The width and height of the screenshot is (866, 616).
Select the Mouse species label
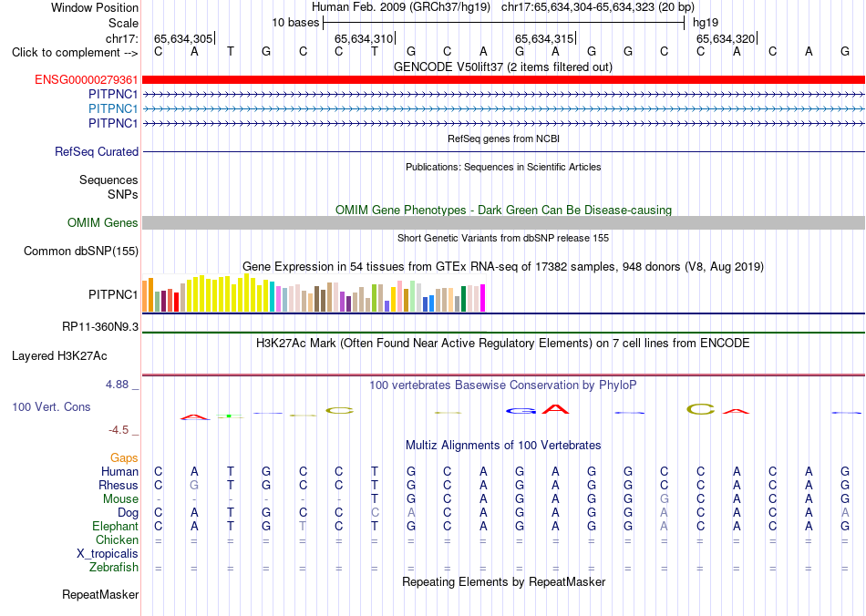(x=120, y=499)
